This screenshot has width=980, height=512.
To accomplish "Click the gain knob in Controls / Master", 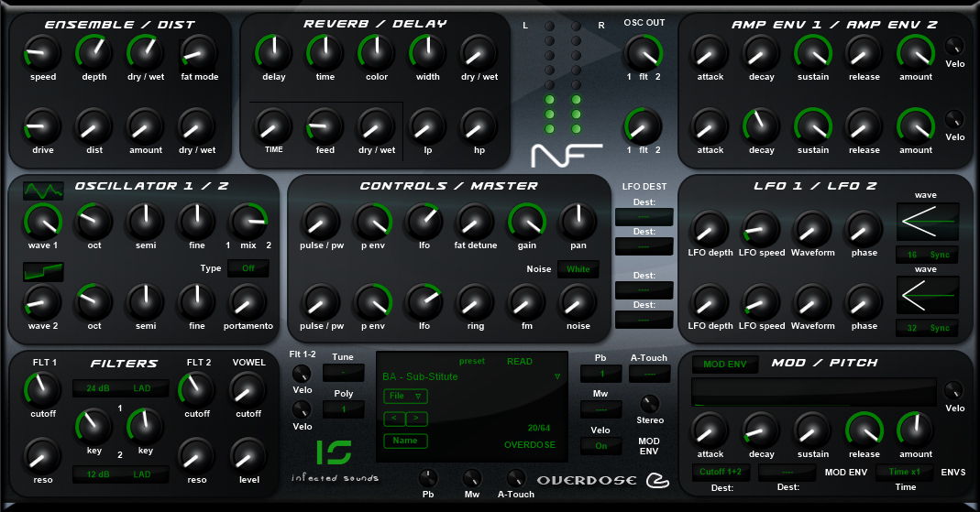I will (x=527, y=222).
